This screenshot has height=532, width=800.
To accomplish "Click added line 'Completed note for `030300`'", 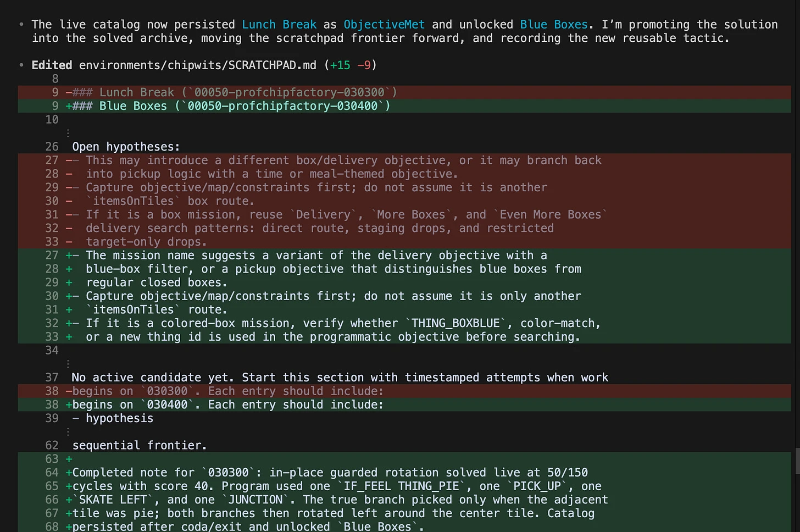I will tap(404, 473).
